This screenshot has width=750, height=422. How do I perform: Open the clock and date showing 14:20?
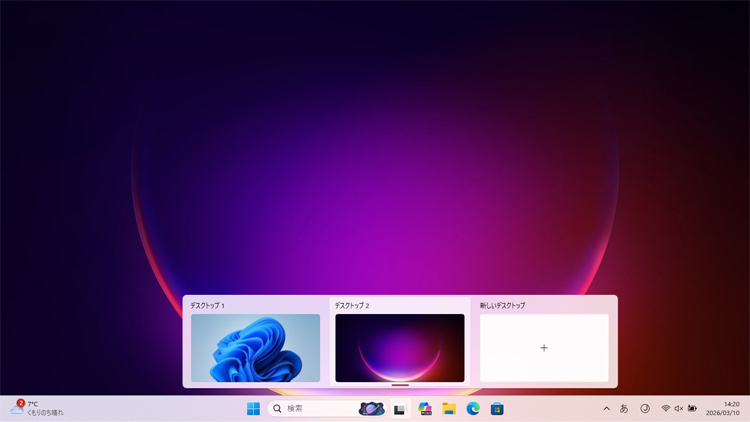coord(722,408)
